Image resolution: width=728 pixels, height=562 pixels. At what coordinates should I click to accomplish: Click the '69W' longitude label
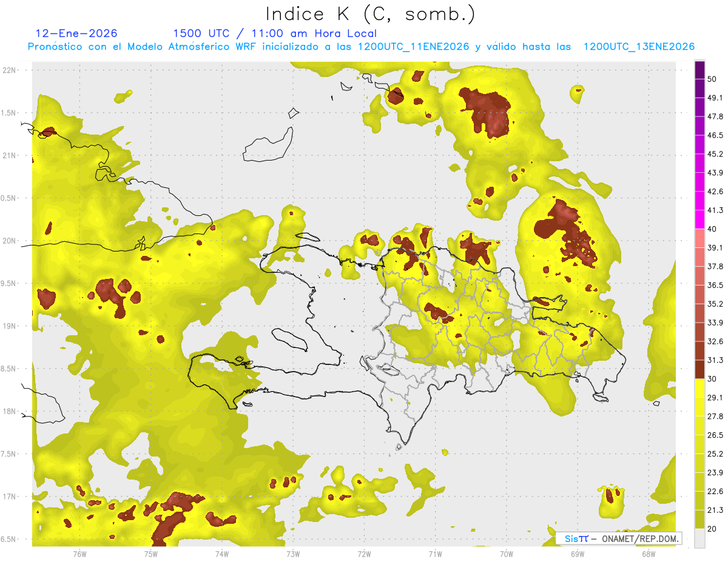[577, 554]
